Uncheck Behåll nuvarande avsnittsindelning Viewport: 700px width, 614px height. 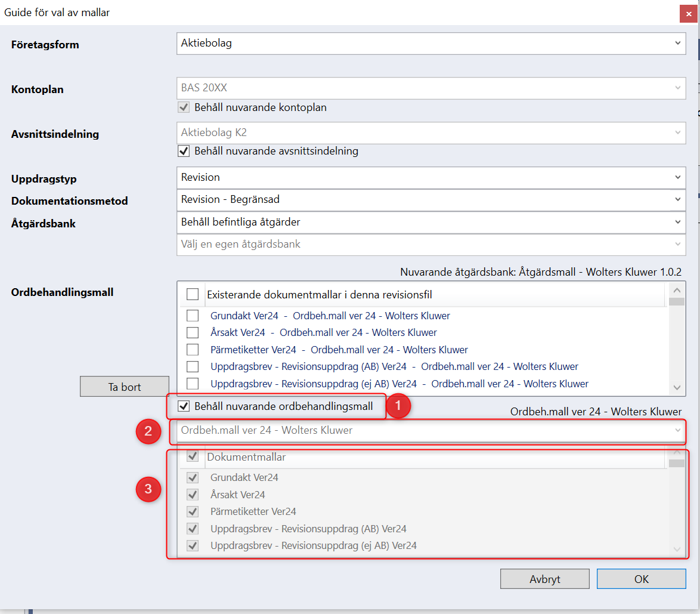pos(184,151)
